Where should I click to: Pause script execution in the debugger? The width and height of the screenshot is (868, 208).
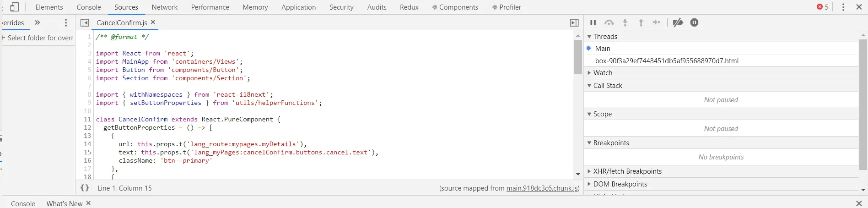pos(593,22)
